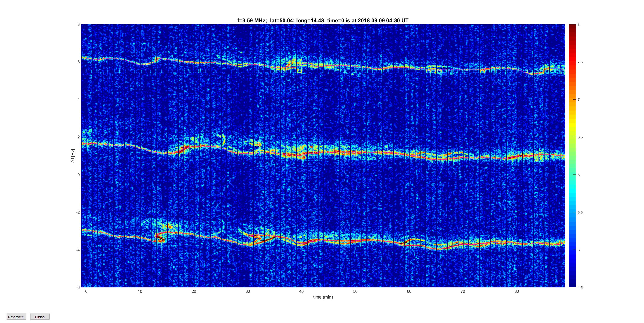
Task: Click the x-axis tick label 20
Action: tap(194, 291)
